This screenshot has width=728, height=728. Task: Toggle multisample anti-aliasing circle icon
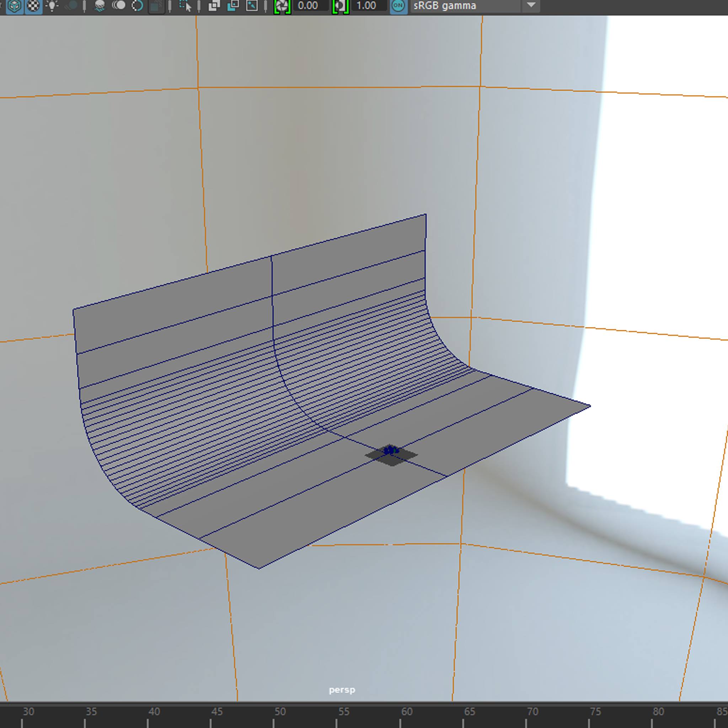click(137, 6)
